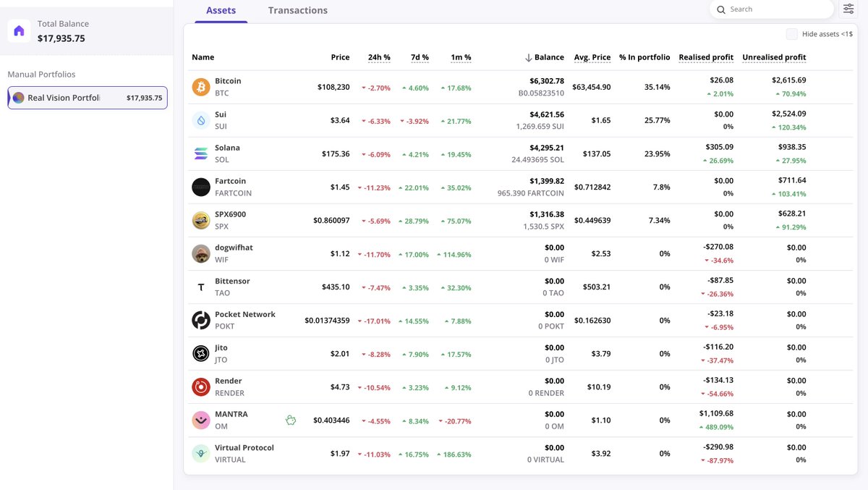The width and height of the screenshot is (868, 490).
Task: Click the home icon beside Total Balance
Action: 19,31
